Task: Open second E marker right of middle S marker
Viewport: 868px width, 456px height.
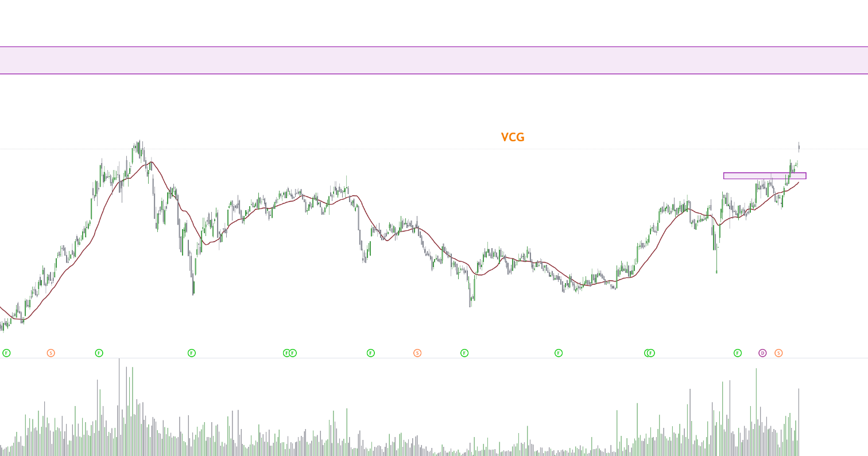Action: (x=559, y=353)
